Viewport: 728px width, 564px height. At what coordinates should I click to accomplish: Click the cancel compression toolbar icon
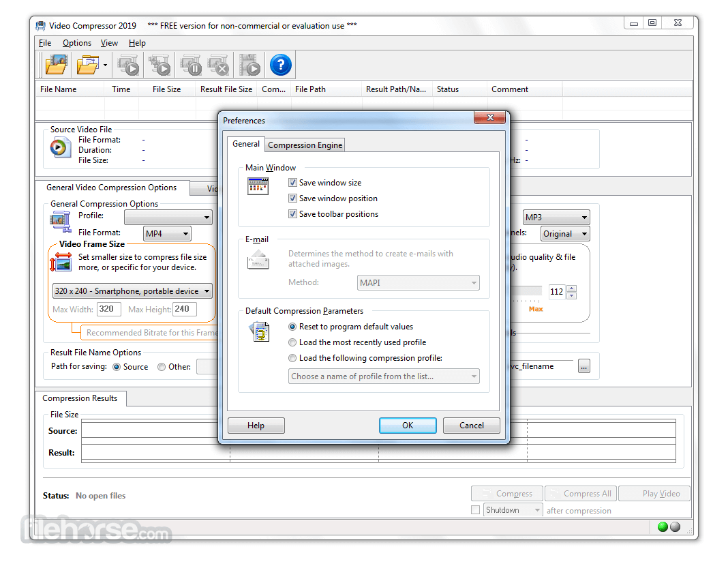click(x=218, y=65)
